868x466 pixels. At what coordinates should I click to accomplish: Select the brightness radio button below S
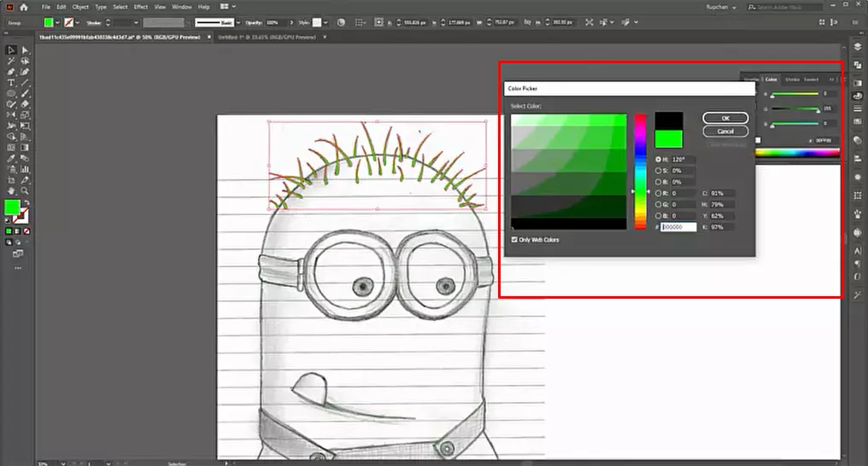tap(658, 182)
